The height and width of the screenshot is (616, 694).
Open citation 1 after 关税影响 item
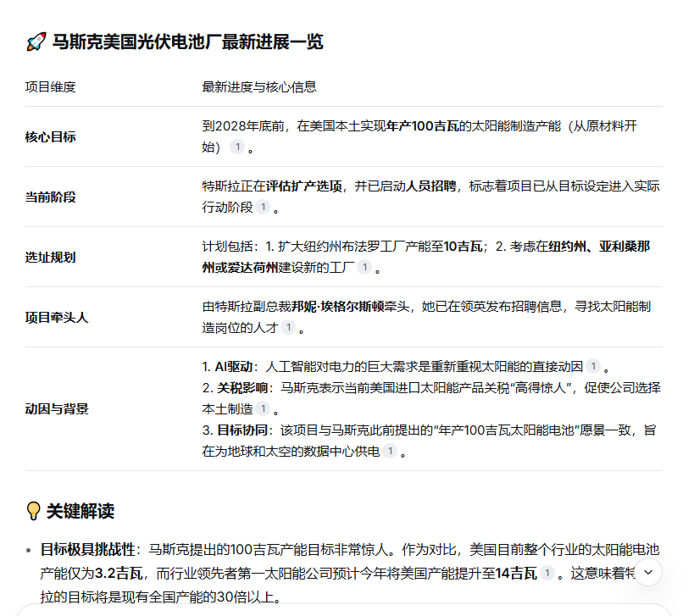(263, 408)
